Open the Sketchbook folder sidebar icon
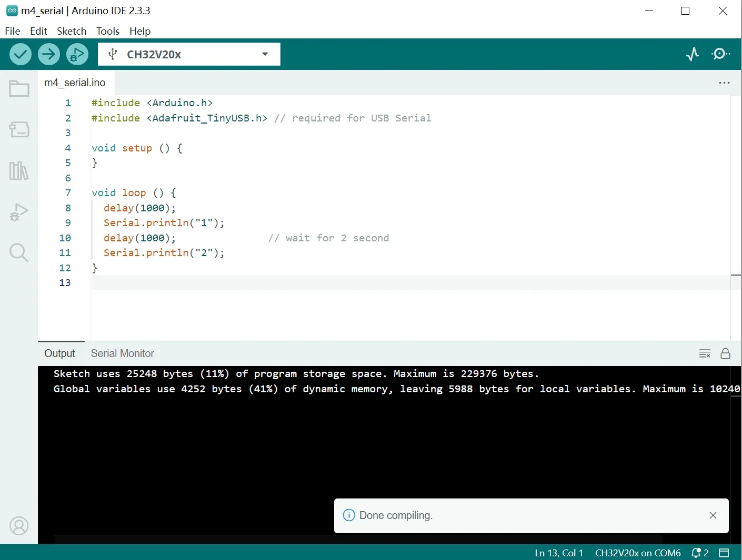This screenshot has height=560, width=742. click(19, 89)
